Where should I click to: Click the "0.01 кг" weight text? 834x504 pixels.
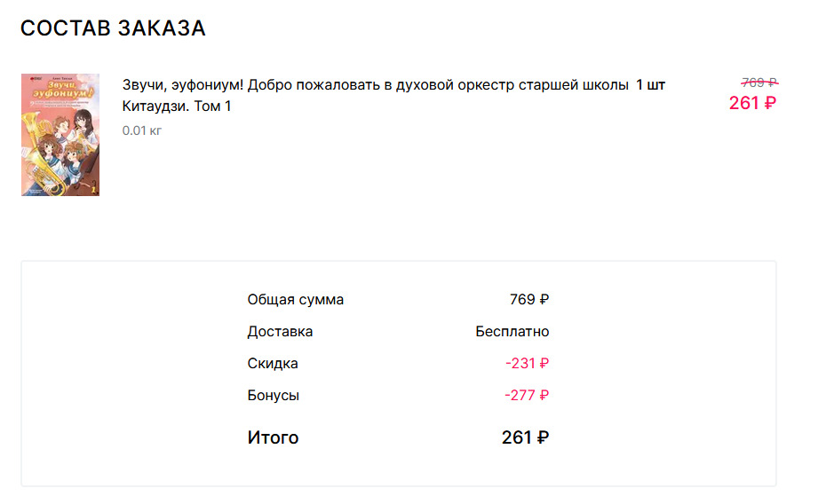[x=142, y=130]
